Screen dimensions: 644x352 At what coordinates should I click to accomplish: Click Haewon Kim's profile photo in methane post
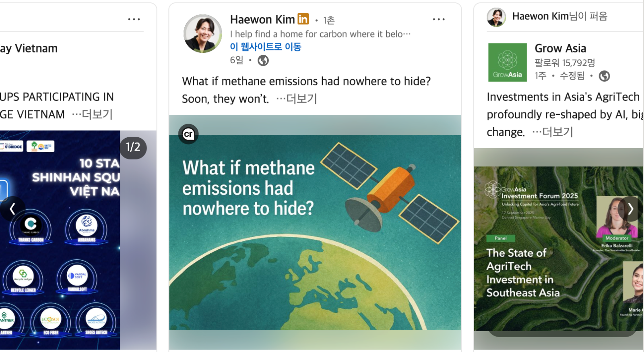[202, 34]
